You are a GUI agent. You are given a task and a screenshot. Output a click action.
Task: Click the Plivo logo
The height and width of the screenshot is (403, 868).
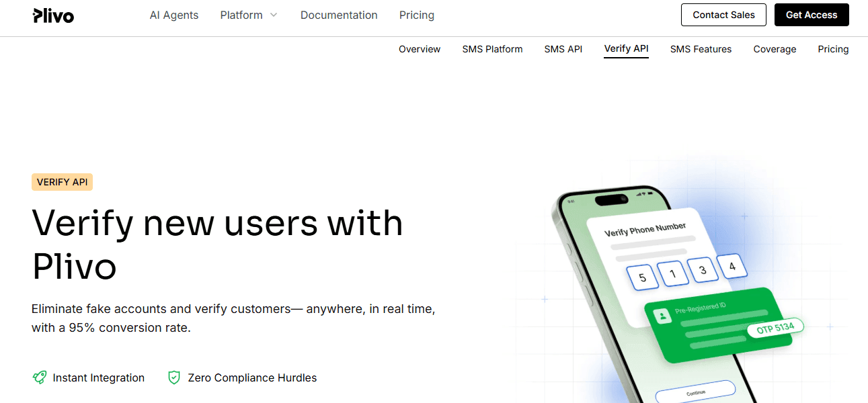click(x=53, y=15)
